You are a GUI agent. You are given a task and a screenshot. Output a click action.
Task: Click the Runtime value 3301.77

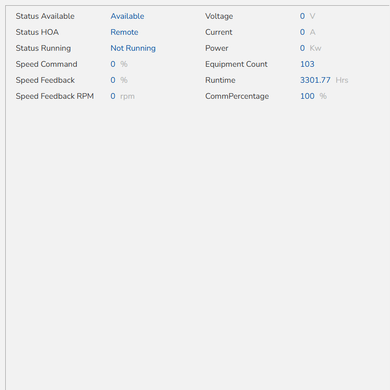pyautogui.click(x=315, y=80)
